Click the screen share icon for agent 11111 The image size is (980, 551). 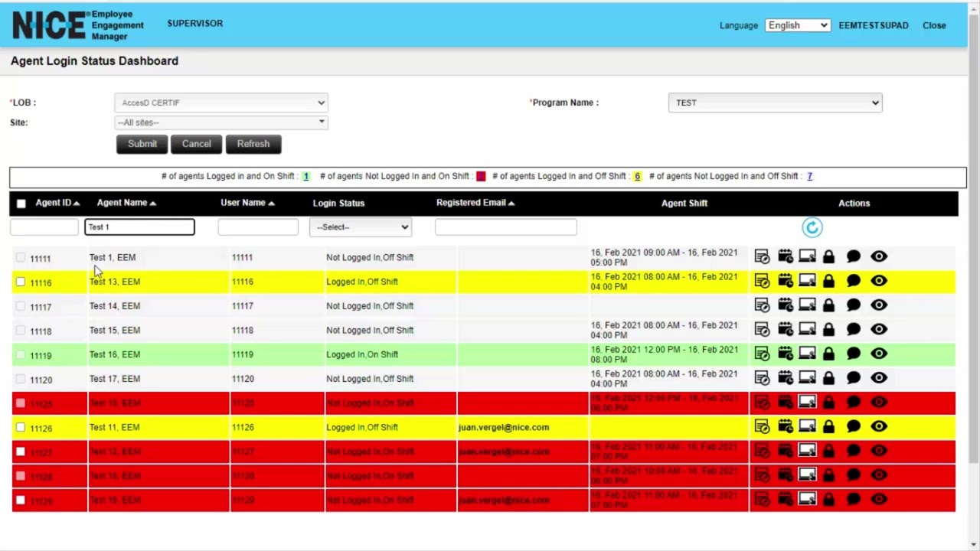pyautogui.click(x=808, y=257)
